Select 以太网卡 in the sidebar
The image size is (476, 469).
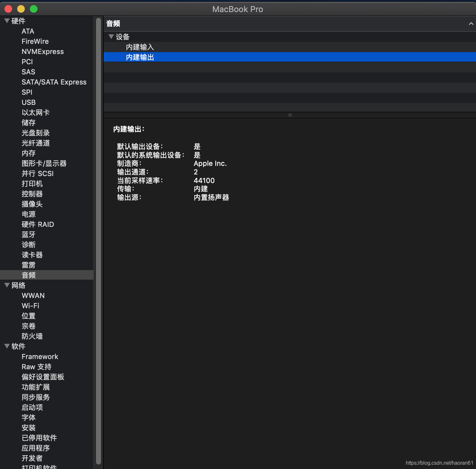(x=36, y=112)
